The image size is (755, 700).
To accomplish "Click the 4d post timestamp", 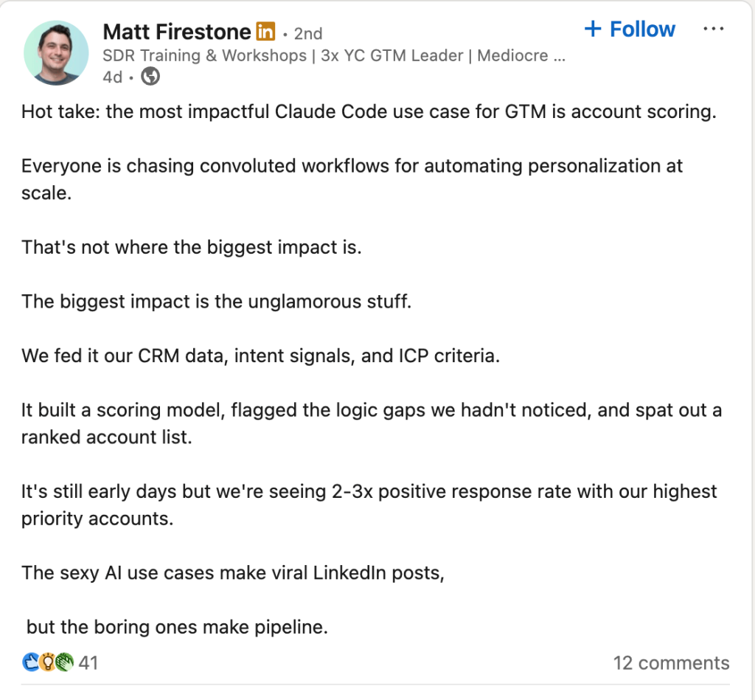I will point(111,76).
